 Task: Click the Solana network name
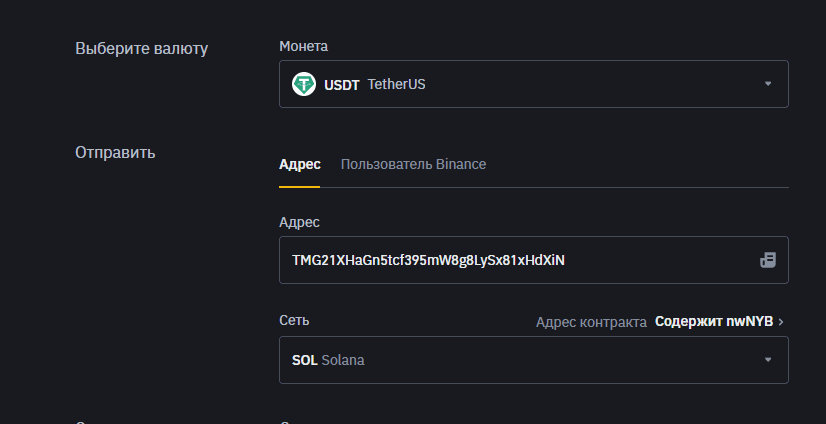pos(343,360)
